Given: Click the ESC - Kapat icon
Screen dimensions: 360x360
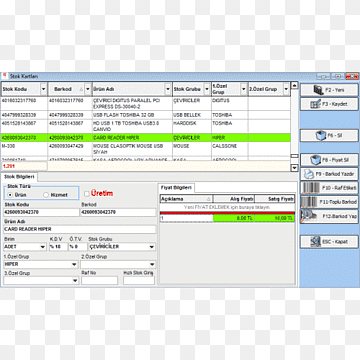Looking at the screenshot, I should (315, 242).
